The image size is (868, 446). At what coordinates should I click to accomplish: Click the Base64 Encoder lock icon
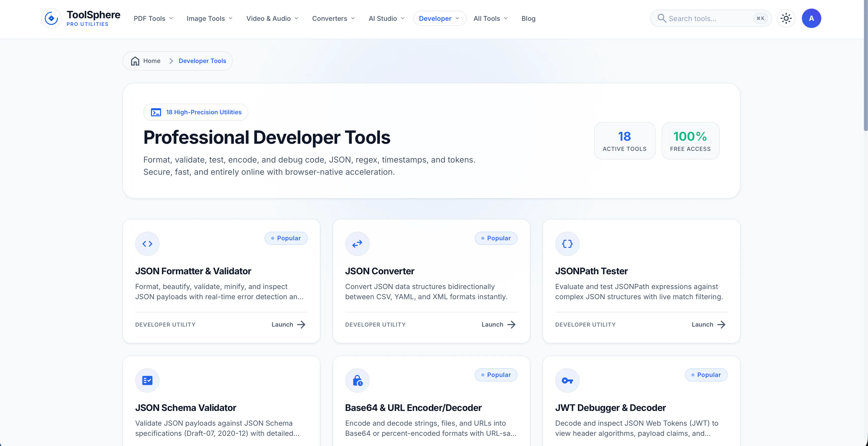point(357,381)
